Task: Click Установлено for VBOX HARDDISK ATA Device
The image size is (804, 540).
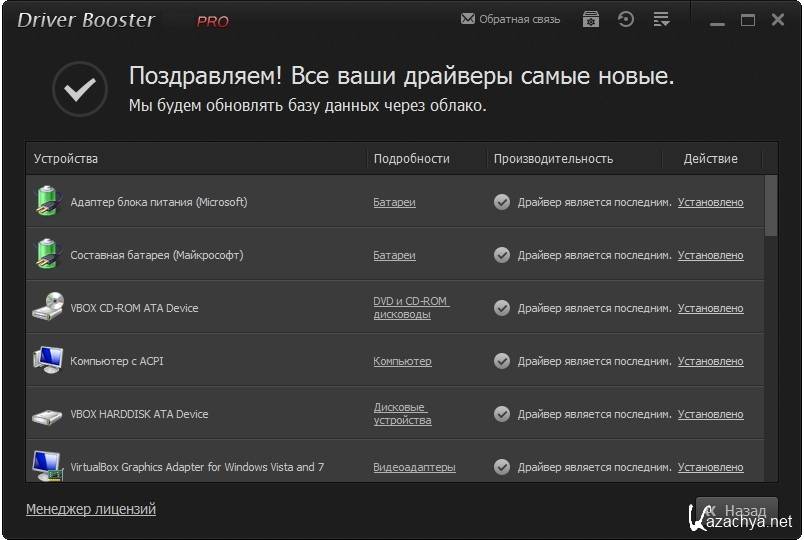Action: (x=710, y=414)
